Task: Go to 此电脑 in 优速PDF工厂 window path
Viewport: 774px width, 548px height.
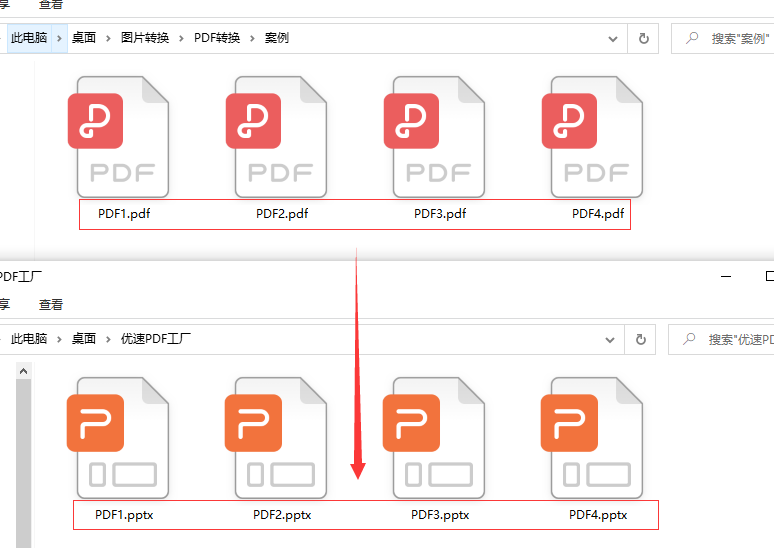Action: point(29,339)
